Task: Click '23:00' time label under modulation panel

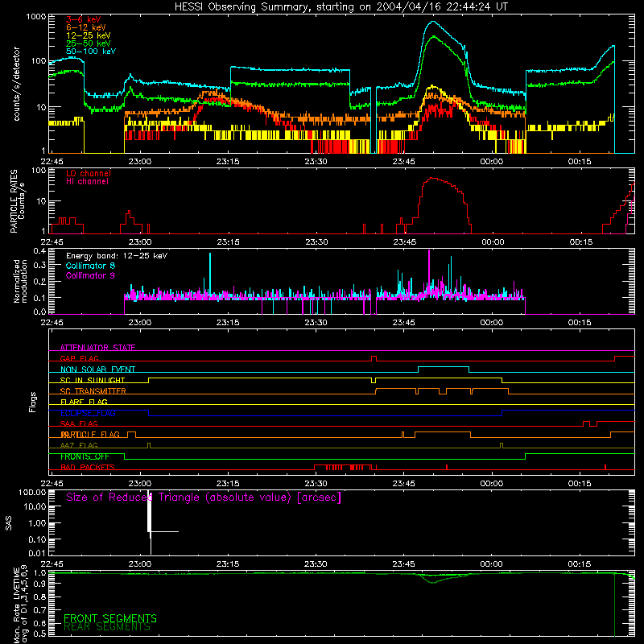Action: (139, 323)
